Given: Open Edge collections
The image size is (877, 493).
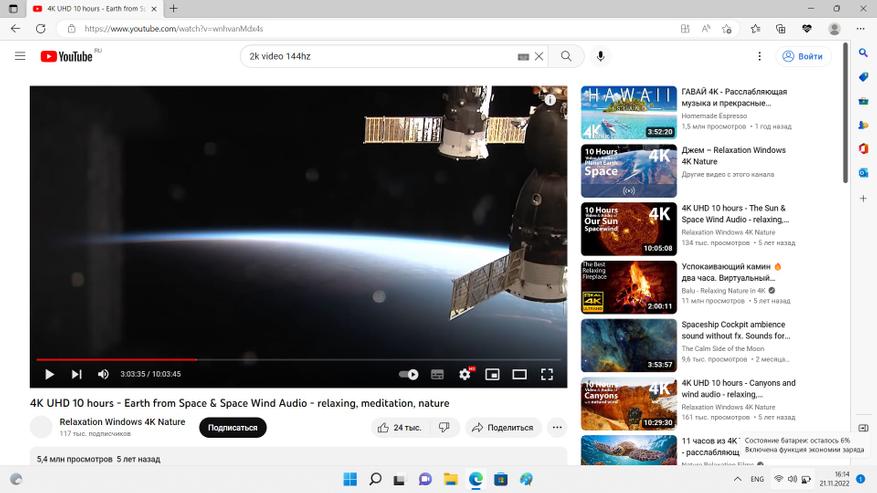Looking at the screenshot, I should pyautogui.click(x=781, y=29).
